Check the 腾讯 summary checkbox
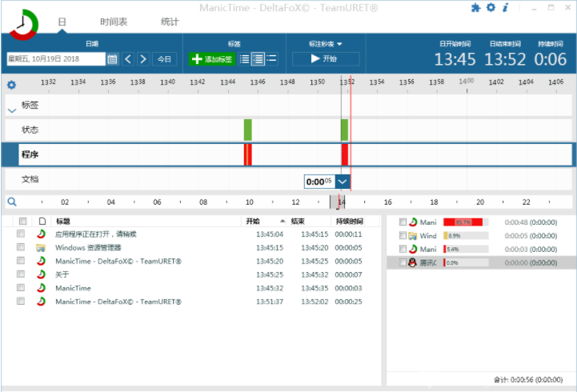 point(403,262)
